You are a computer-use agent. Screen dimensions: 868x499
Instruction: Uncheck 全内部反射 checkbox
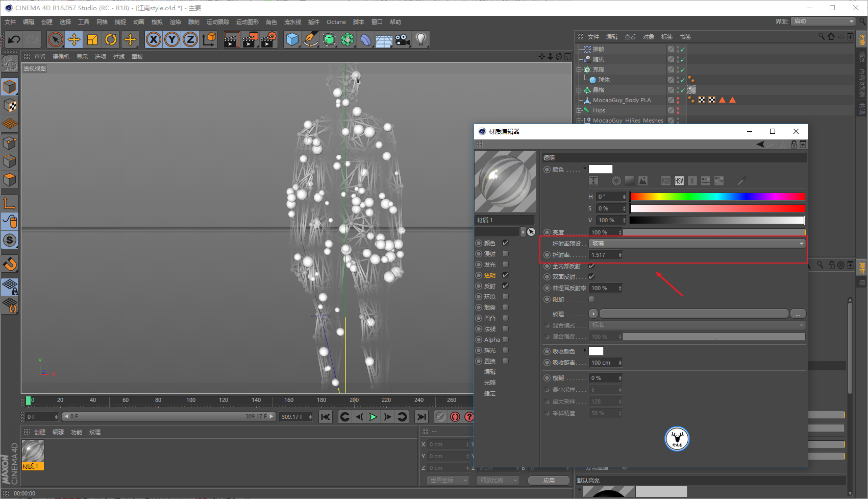pyautogui.click(x=591, y=266)
